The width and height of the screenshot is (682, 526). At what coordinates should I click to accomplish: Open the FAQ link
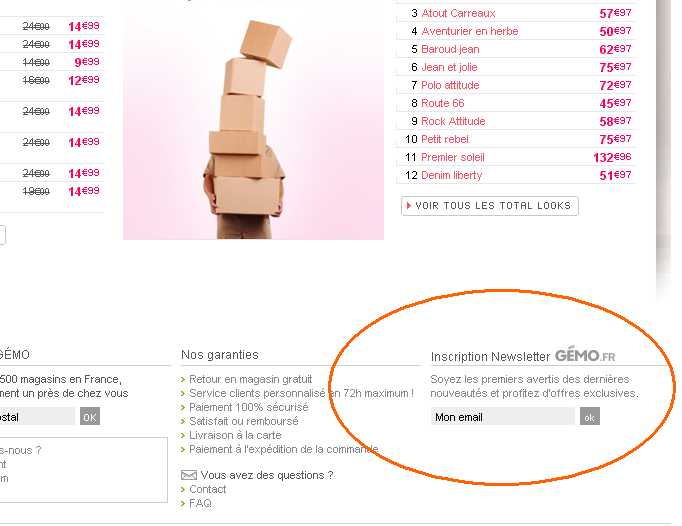(200, 503)
